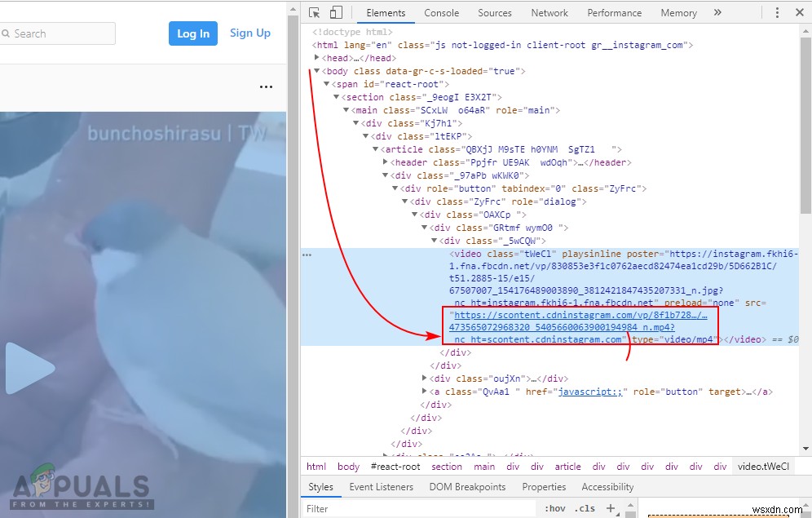Open DevTools three-dot customize menu
The image size is (812, 518).
point(777,12)
